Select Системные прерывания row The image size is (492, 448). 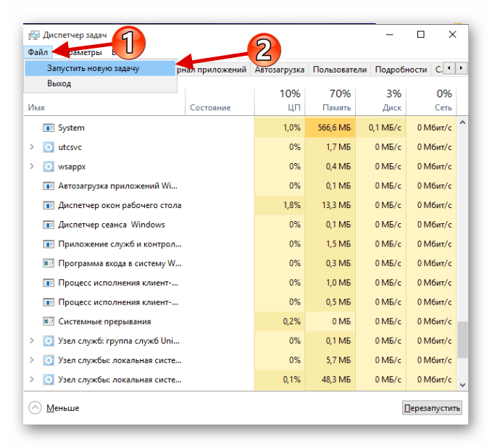click(240, 321)
